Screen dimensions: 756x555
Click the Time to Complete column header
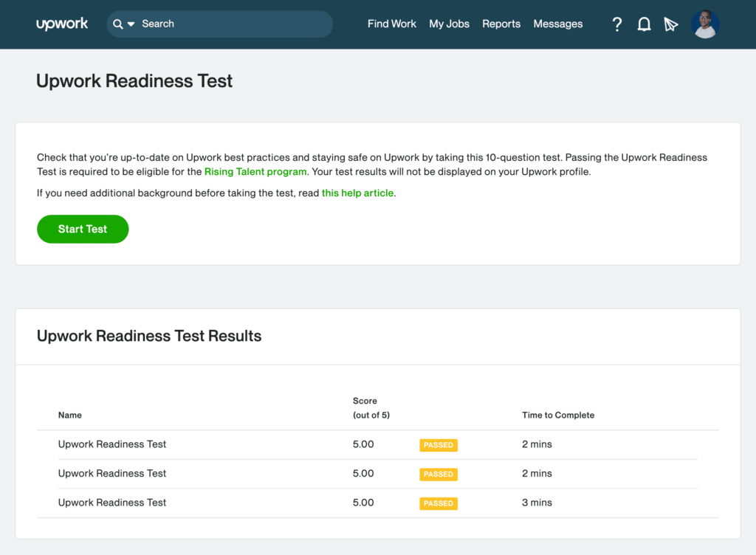558,415
